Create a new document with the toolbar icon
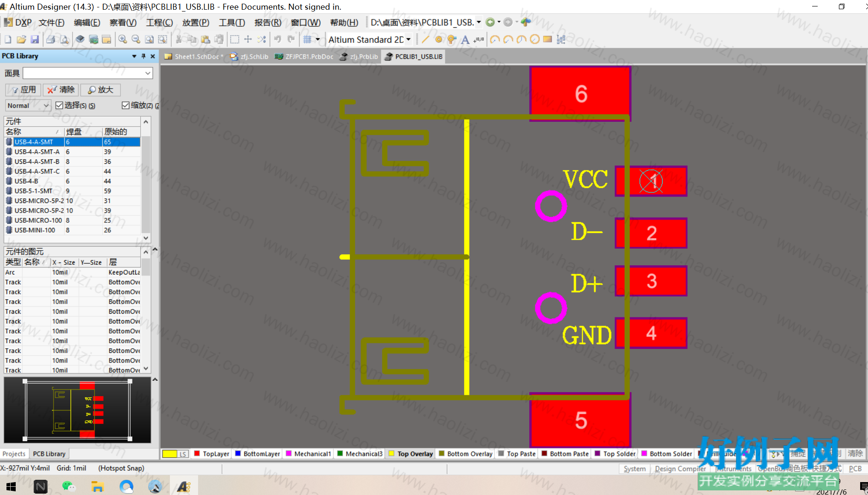The width and height of the screenshot is (868, 495). [8, 40]
